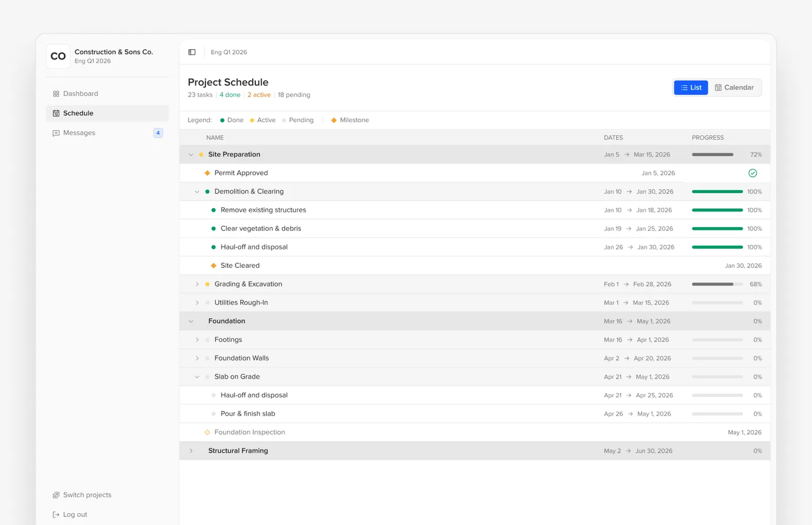
Task: Click the Site Cleared milestone diamond
Action: 214,266
